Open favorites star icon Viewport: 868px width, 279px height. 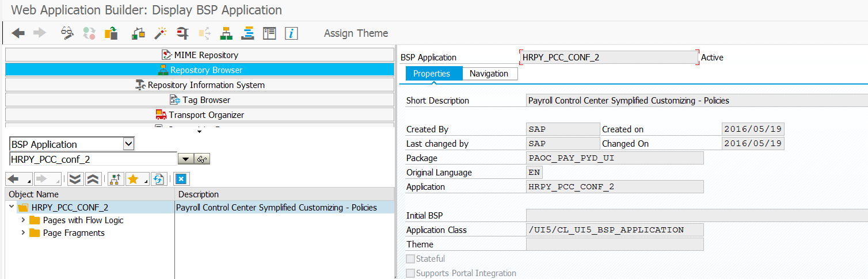pos(134,179)
